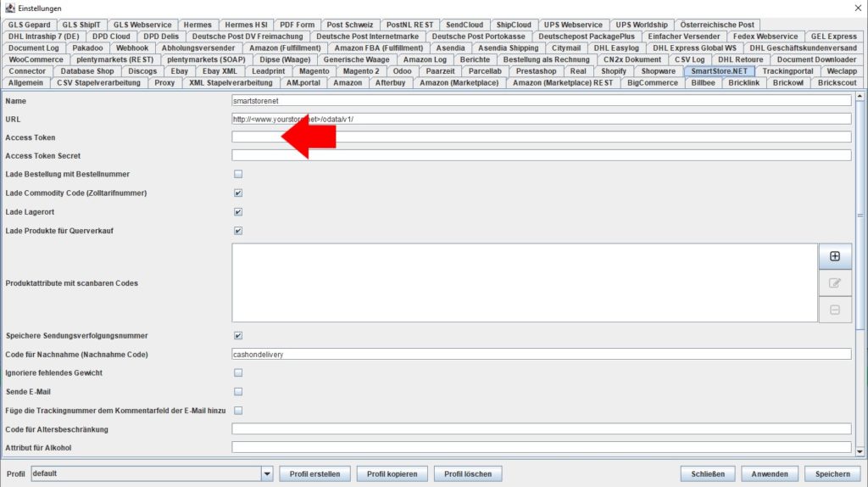Click the Profil kopieren button
Screen dimensions: 868x487
click(x=392, y=473)
